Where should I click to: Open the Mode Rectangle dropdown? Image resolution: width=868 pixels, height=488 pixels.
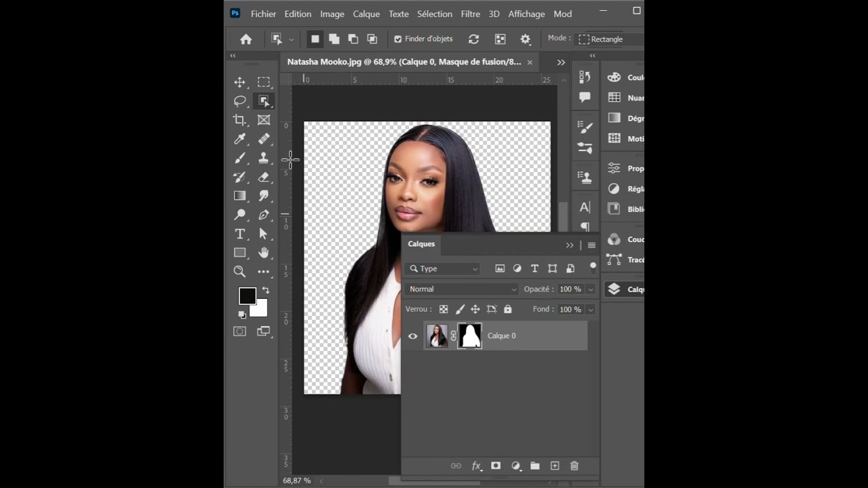(x=609, y=39)
